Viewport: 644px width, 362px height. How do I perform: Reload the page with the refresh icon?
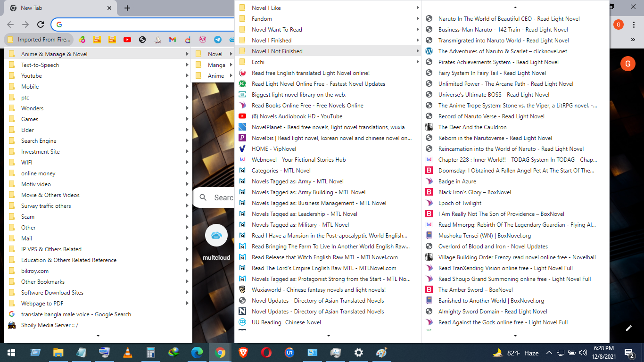[41, 25]
